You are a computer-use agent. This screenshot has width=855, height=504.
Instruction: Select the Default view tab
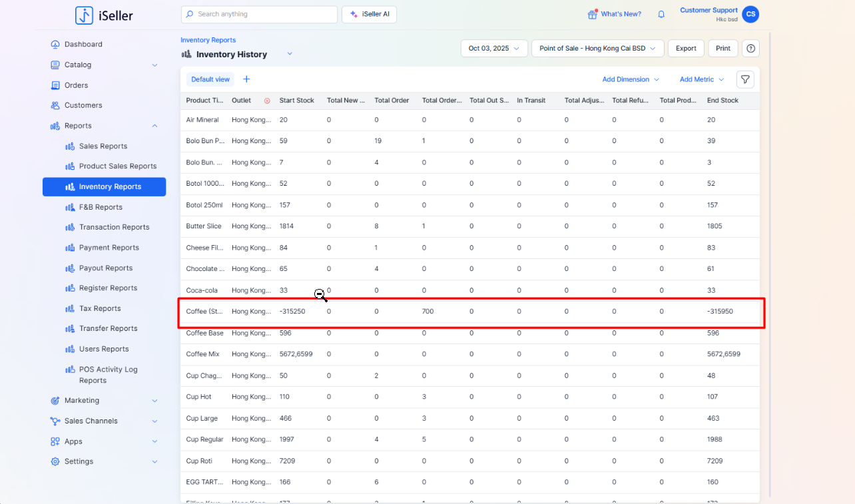[x=210, y=79]
